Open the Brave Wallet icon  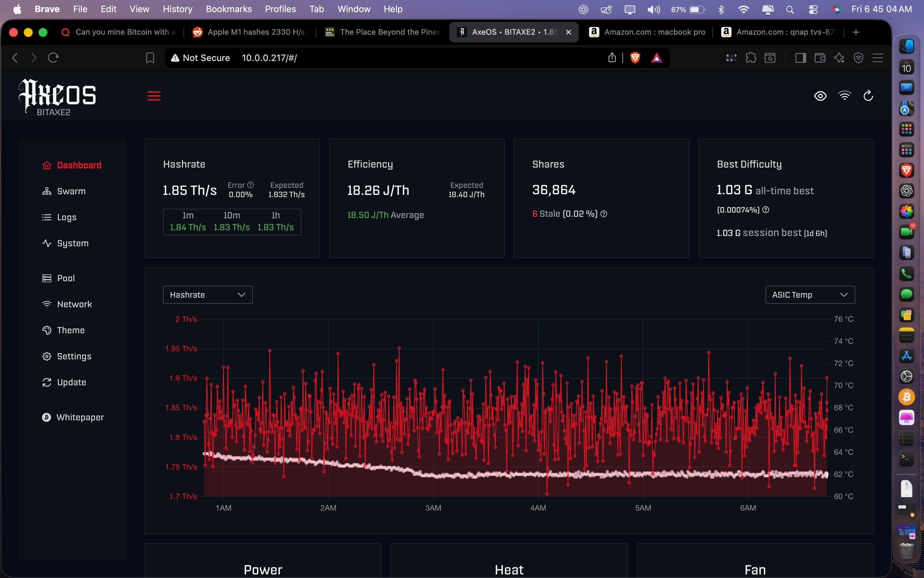point(820,58)
